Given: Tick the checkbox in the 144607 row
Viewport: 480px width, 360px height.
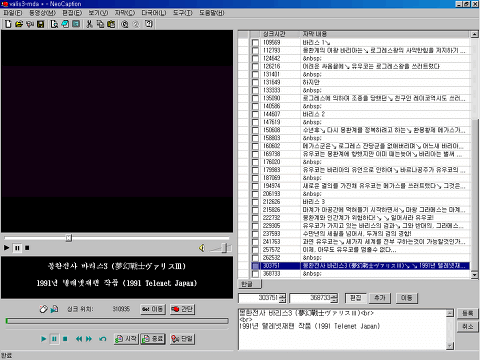Looking at the screenshot, I should 255,114.
